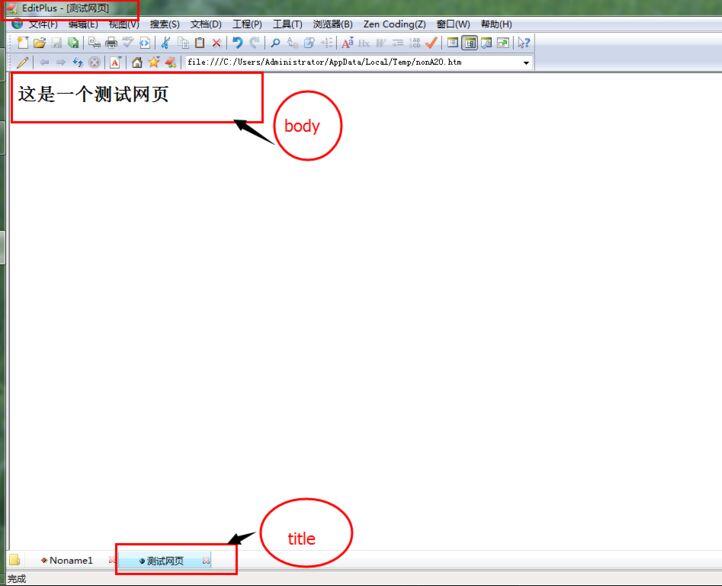Screen dimensions: 722x586
Task: Click the globe icon beside 文件(F)
Action: tap(17, 23)
